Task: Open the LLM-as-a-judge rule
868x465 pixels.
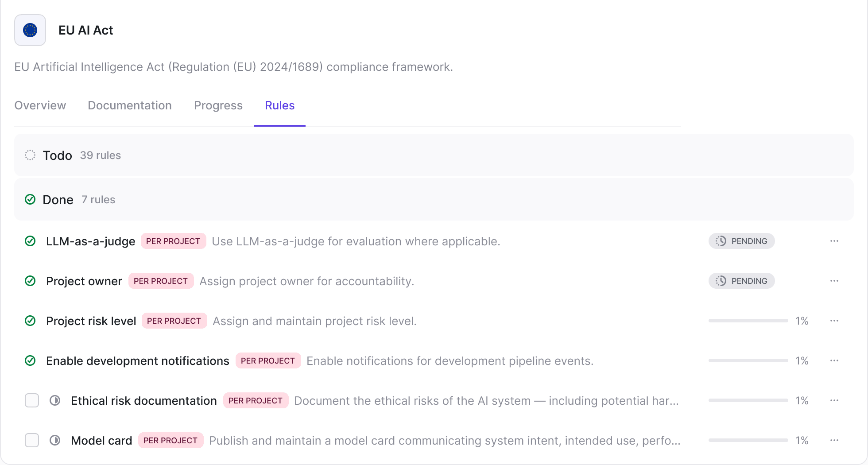Action: pos(91,241)
